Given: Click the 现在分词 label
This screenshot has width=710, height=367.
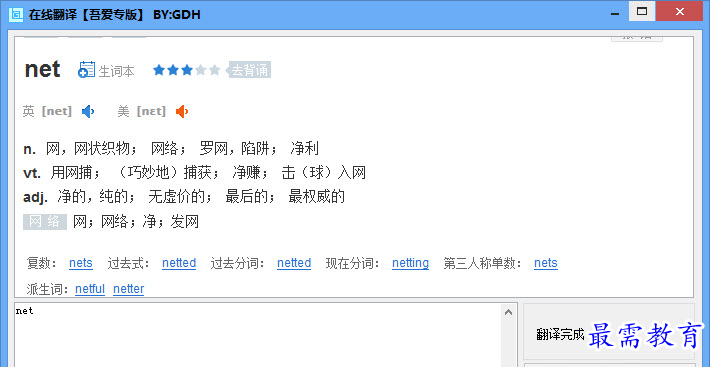Looking at the screenshot, I should pyautogui.click(x=353, y=263).
